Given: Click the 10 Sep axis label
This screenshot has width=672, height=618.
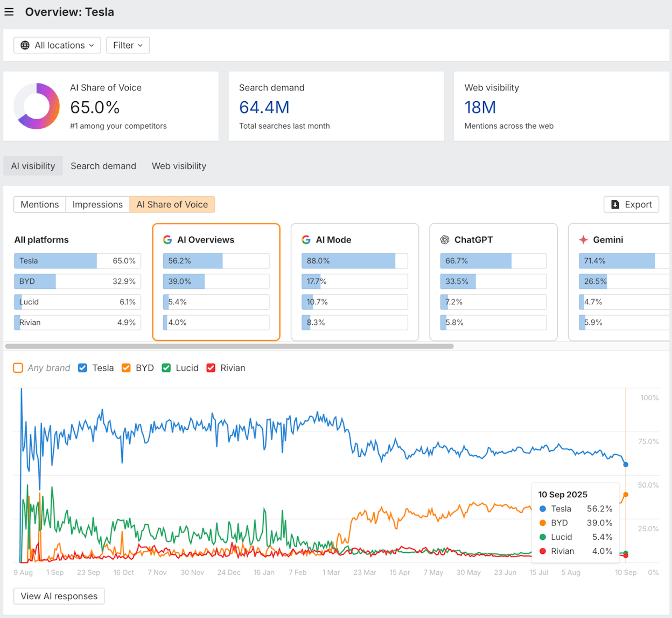Looking at the screenshot, I should [626, 572].
